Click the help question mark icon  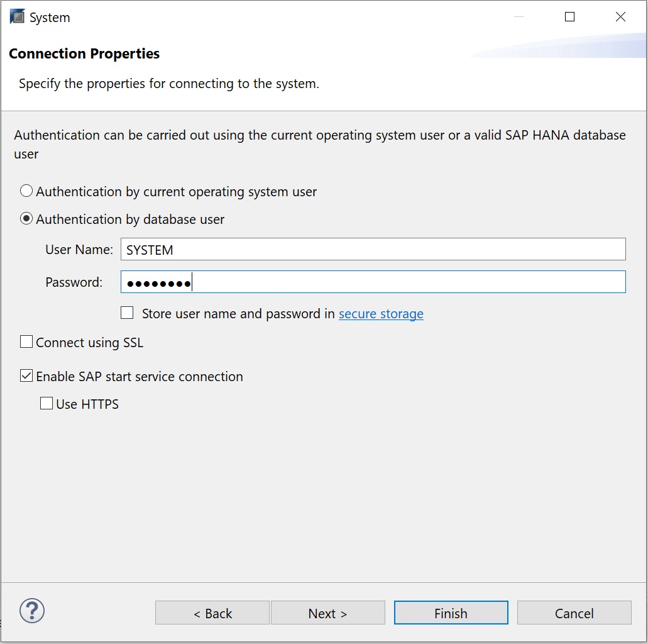(x=32, y=611)
